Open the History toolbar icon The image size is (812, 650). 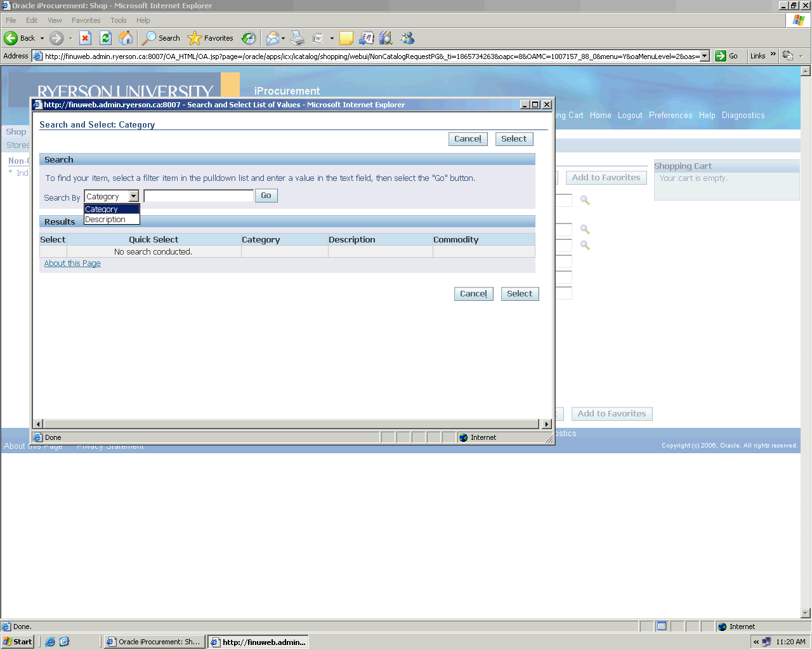tap(249, 38)
